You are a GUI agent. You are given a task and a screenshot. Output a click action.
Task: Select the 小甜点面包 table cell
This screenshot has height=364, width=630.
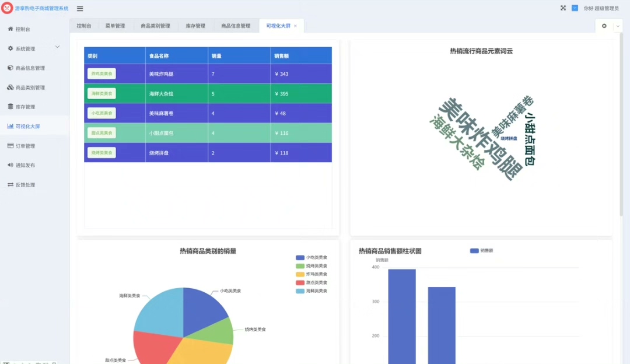(177, 133)
